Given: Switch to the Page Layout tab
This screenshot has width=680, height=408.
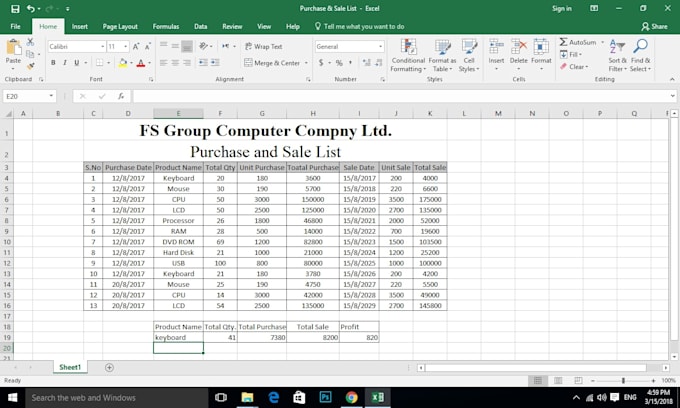Looking at the screenshot, I should coord(120,26).
